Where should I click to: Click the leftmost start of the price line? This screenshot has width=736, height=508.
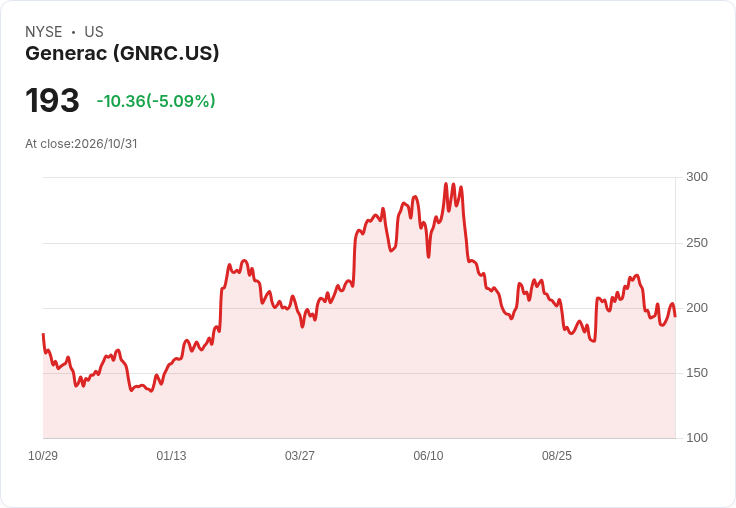click(x=43, y=334)
